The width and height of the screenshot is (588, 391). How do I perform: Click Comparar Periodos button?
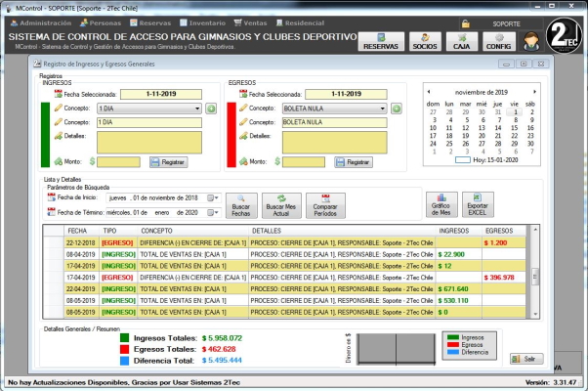coord(325,205)
